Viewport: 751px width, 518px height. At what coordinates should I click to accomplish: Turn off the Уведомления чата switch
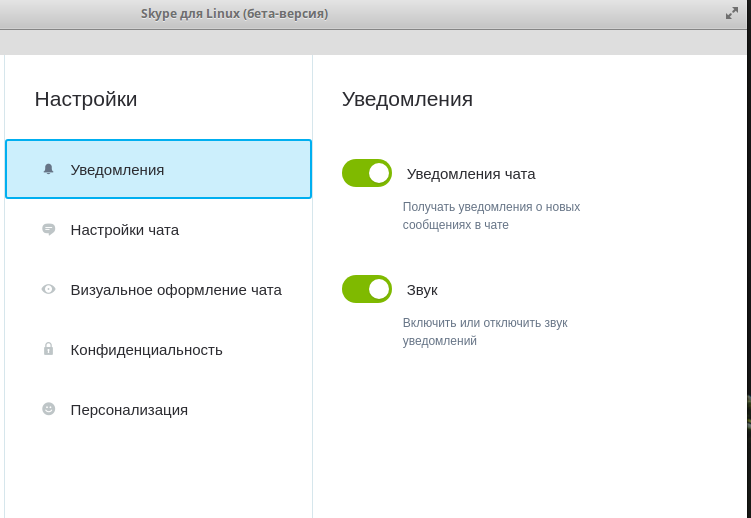(x=367, y=173)
